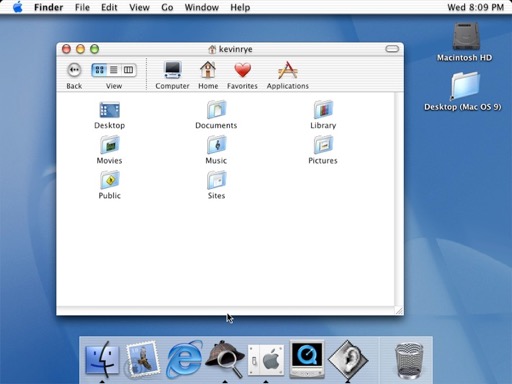This screenshot has width=512, height=384.
Task: Minimize the kevinrye window
Action: [80, 49]
